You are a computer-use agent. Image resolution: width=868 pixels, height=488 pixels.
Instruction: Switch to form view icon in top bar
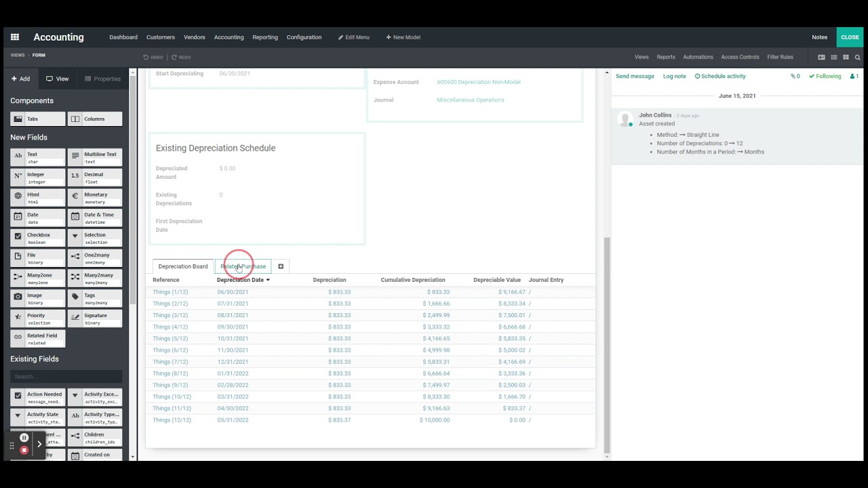[821, 58]
